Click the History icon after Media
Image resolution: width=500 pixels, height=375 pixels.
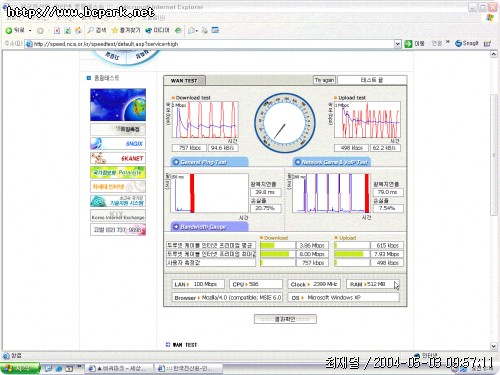tap(178, 31)
